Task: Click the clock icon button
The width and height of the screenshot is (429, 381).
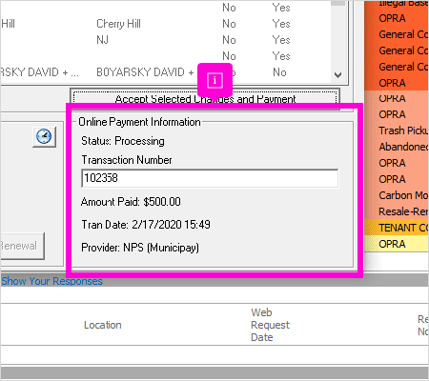Action: pos(44,137)
